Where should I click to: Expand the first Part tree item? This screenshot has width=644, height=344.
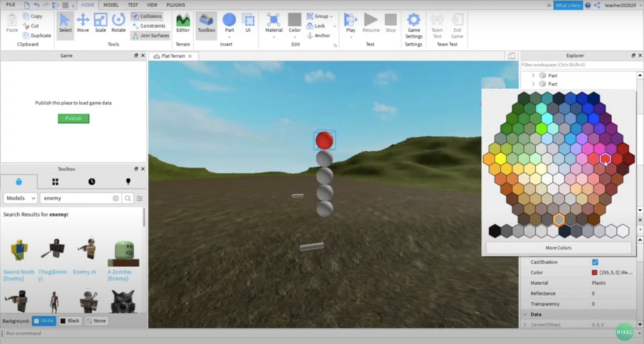point(533,76)
